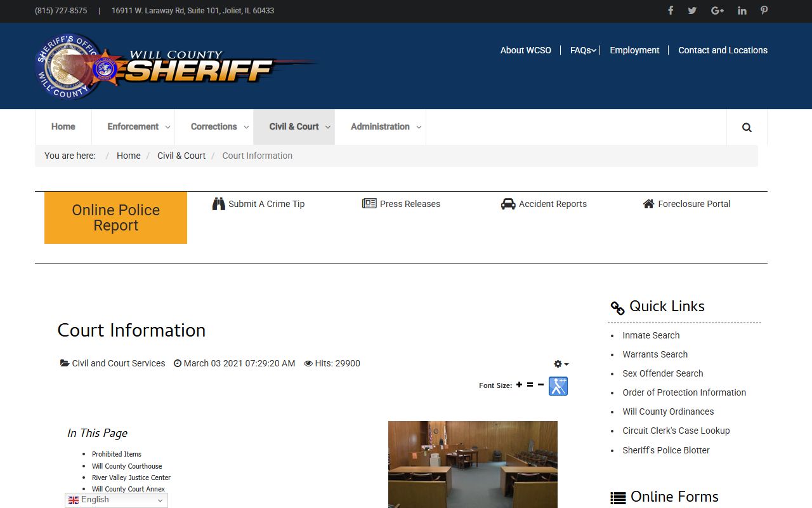Click the Online Police Report button

[115, 218]
